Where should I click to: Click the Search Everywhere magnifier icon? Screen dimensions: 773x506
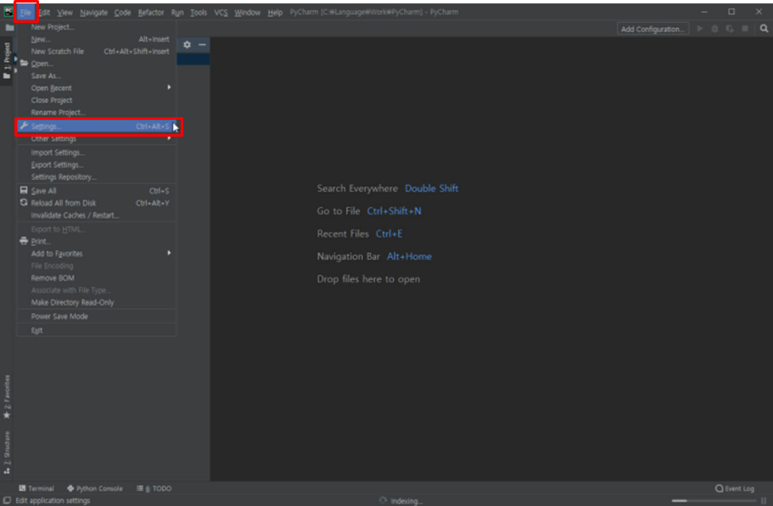[x=764, y=29]
